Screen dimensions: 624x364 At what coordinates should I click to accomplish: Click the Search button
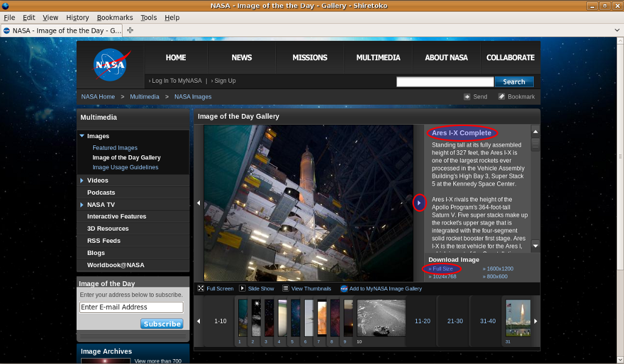coord(514,82)
